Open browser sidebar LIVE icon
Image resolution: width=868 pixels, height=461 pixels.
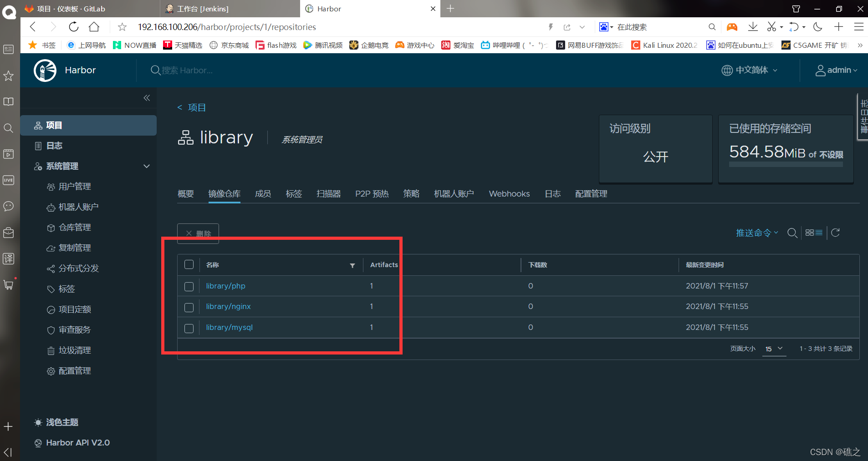(x=8, y=180)
